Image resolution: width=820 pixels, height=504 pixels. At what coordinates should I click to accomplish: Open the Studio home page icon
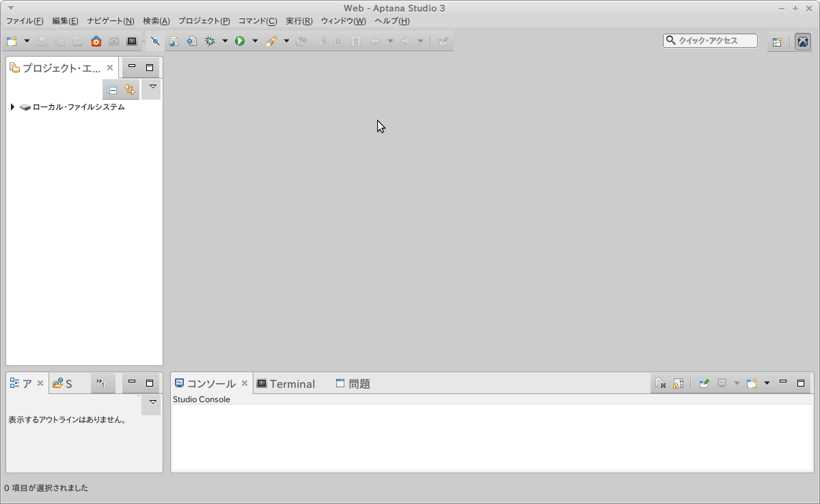[96, 41]
